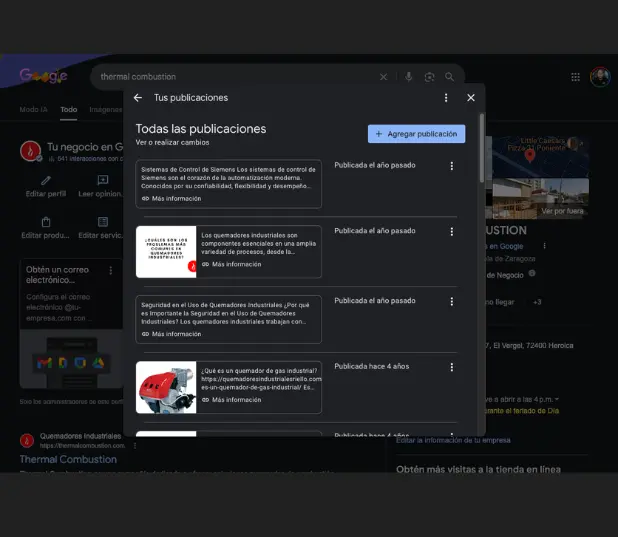Click Leer opiniones icon
The image size is (618, 537).
(103, 181)
